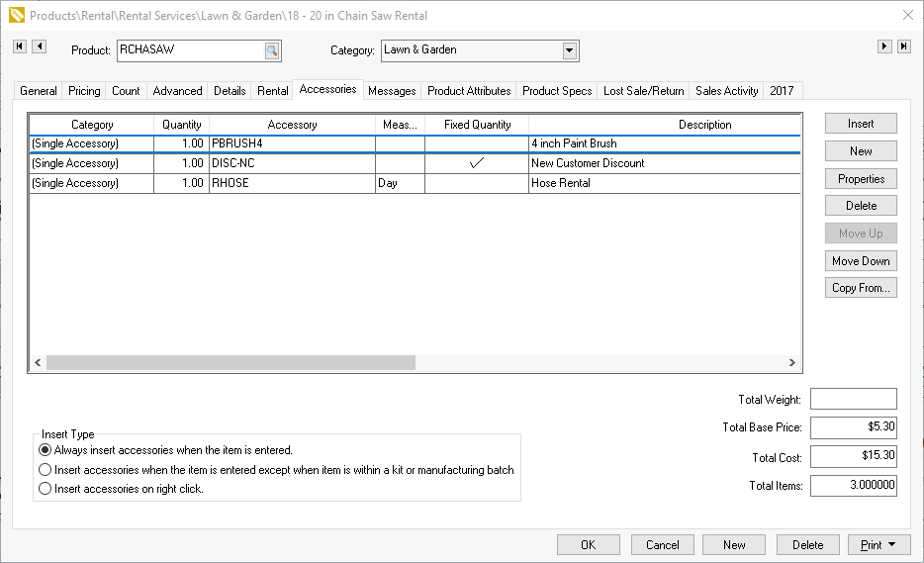The height and width of the screenshot is (563, 924).
Task: Switch to Sales Activity tab
Action: [x=726, y=91]
